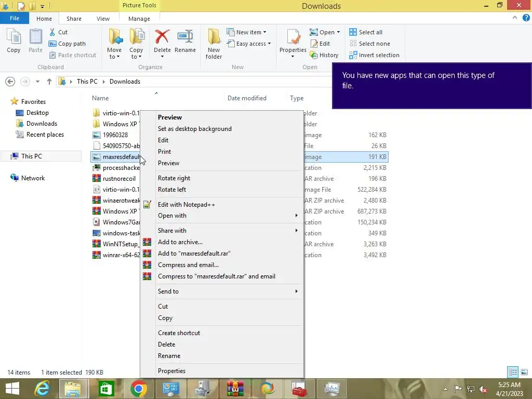Open the Easy access dropdown
This screenshot has width=532, height=399.
click(x=249, y=44)
